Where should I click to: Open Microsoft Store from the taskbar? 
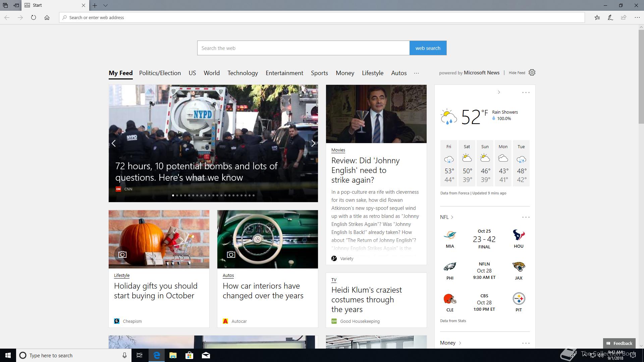[190, 355]
